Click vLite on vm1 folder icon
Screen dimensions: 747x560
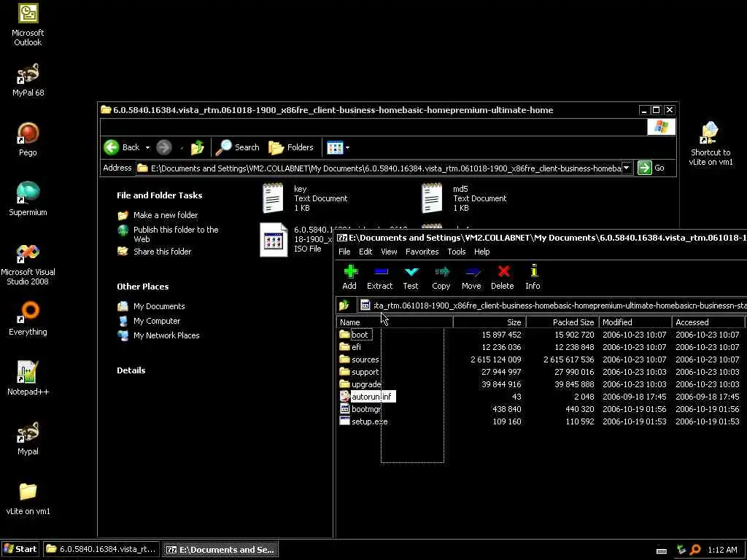pos(28,499)
